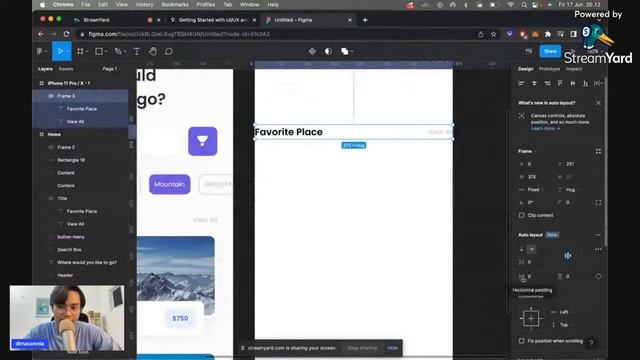Toggle Fix position when scrolling checkbox
The image size is (640, 360).
coord(521,341)
